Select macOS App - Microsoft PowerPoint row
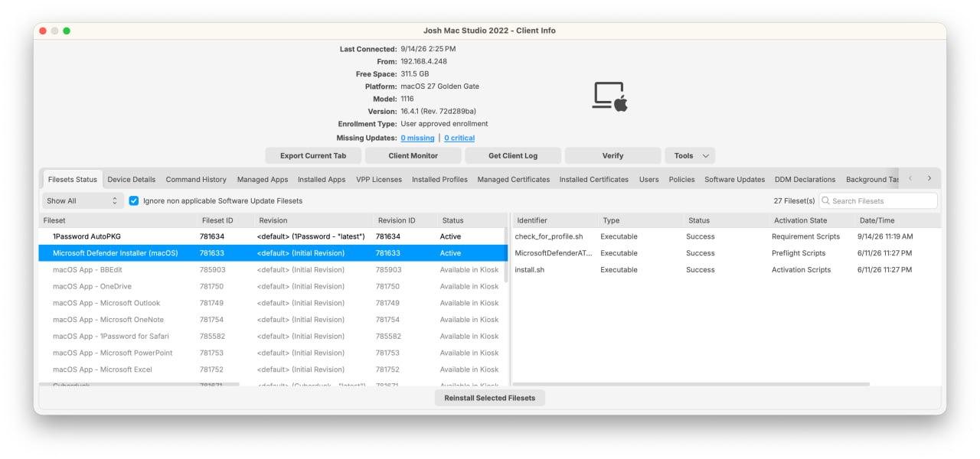The image size is (980, 459). click(272, 353)
